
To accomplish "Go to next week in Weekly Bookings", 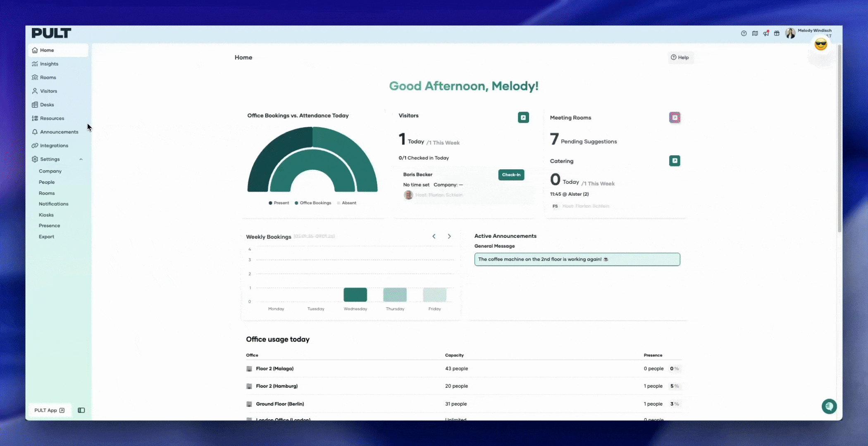I will [x=449, y=236].
